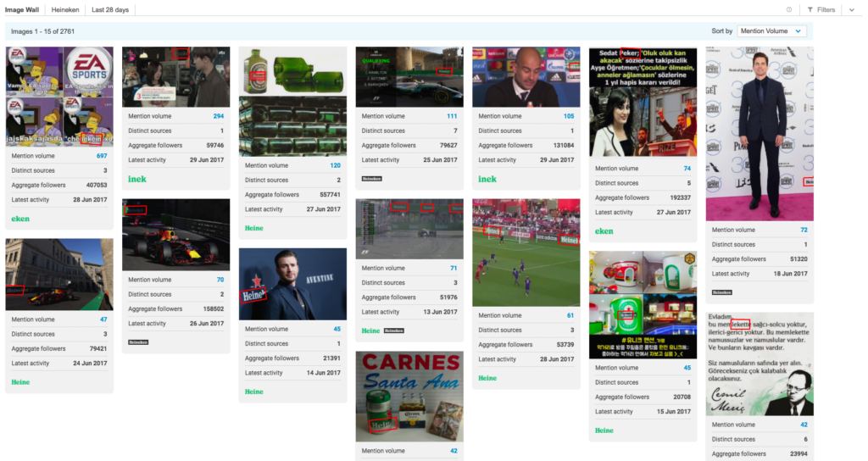Click mention volume 294 link
The image size is (868, 461).
click(x=219, y=116)
